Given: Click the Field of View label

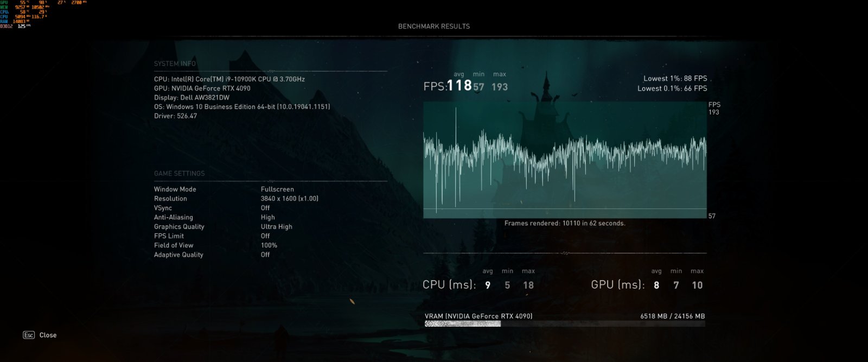Looking at the screenshot, I should click(x=173, y=245).
